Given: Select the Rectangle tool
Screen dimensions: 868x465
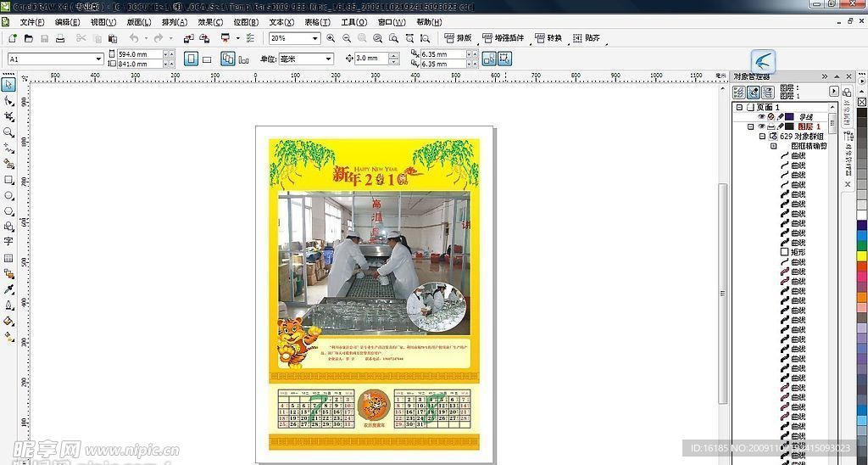Looking at the screenshot, I should [x=8, y=180].
